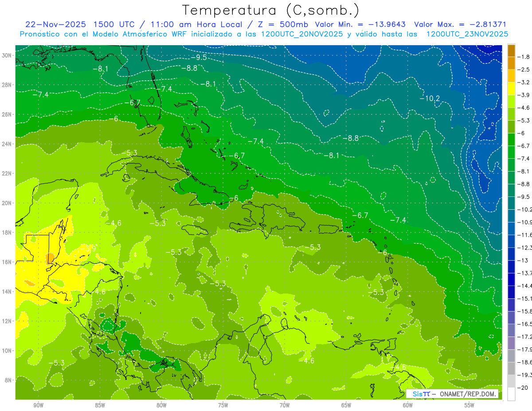The image size is (532, 411).
Task: Click the dark orange swatch above -1.8
Action: 511,51
